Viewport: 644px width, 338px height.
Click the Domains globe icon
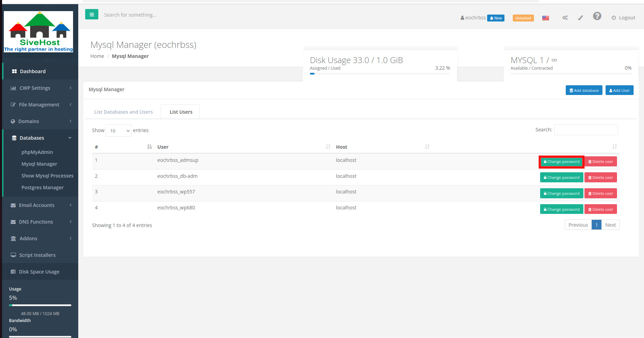13,121
